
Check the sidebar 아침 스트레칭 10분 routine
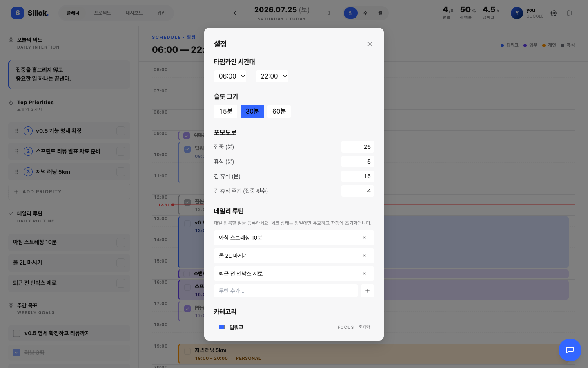coord(121,242)
